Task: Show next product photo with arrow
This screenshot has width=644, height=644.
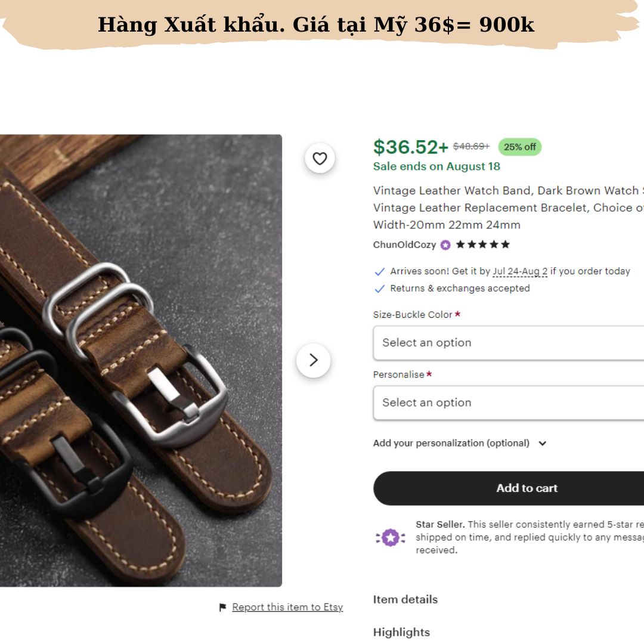Action: tap(314, 360)
